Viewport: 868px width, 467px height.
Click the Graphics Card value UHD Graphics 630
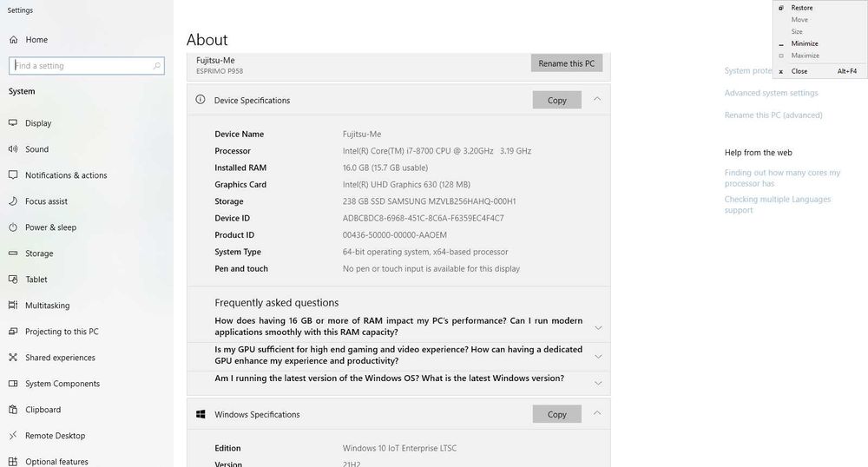[x=406, y=184]
